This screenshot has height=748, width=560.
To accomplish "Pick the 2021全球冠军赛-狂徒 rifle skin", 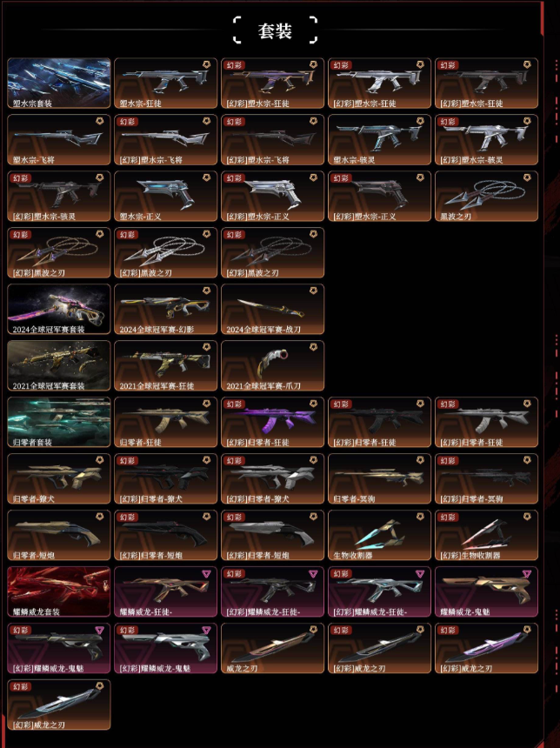I will click(x=165, y=365).
